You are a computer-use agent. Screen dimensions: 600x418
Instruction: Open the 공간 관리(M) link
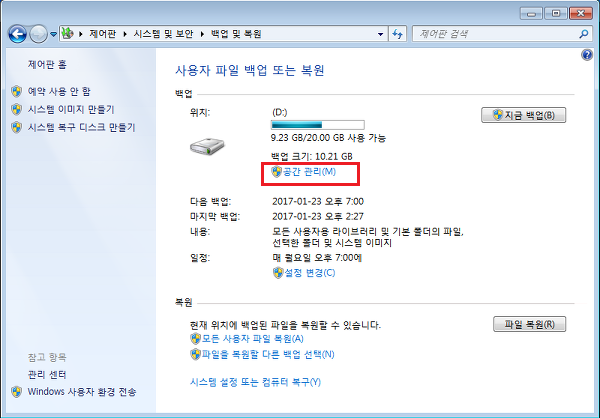pyautogui.click(x=308, y=173)
